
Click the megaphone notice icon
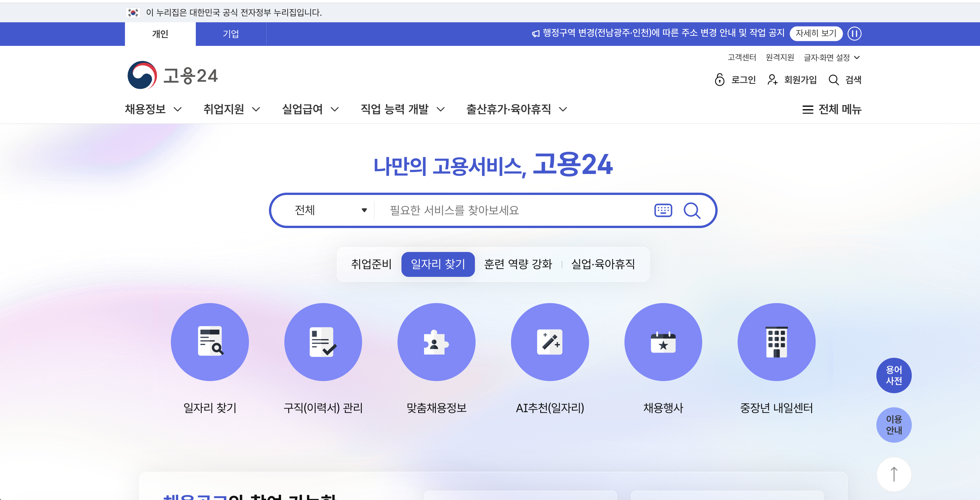(x=536, y=33)
